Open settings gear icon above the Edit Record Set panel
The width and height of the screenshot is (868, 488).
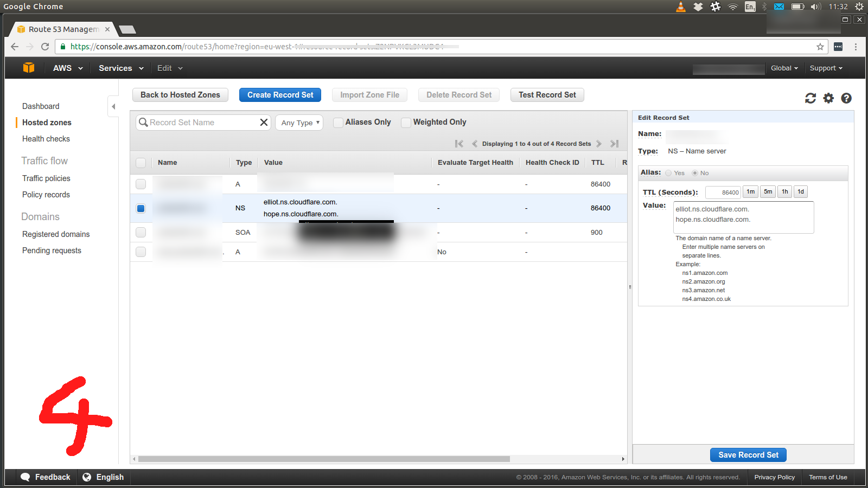(828, 98)
